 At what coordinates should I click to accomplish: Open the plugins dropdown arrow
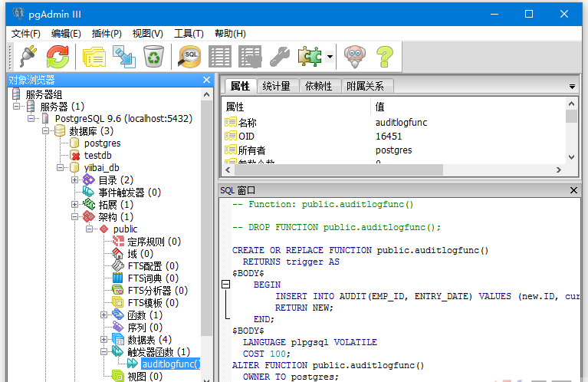pos(330,57)
